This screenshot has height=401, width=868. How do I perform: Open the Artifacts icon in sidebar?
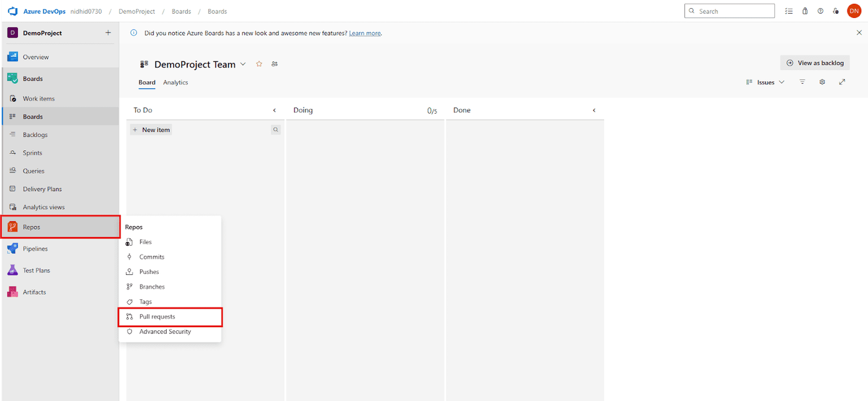pos(12,292)
